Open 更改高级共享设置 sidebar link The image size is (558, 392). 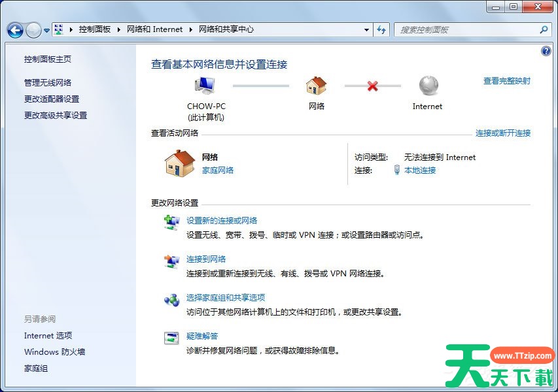point(56,116)
